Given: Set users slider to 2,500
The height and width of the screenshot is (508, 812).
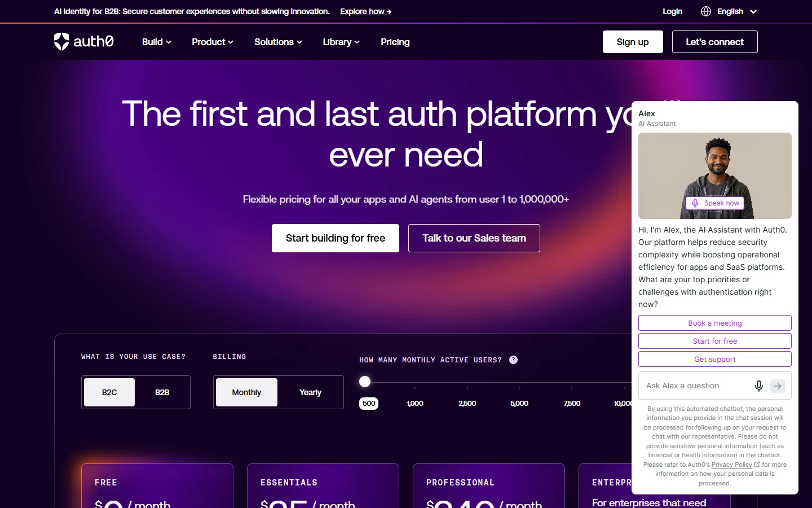Looking at the screenshot, I should pyautogui.click(x=467, y=403).
